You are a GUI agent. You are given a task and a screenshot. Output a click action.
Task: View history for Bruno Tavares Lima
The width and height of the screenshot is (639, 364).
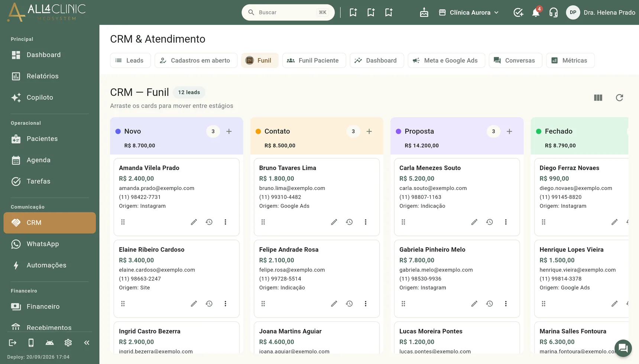tap(349, 222)
